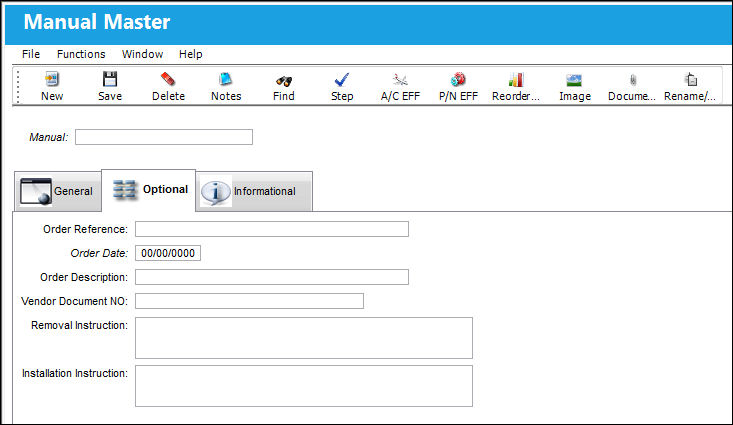
Task: Open the Image toolbar option
Action: tap(575, 86)
